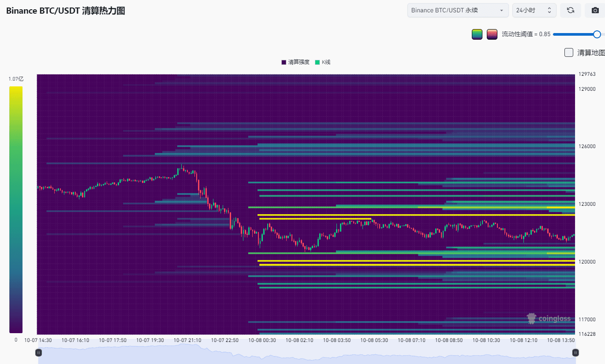Click the right zoom range handle

575,353
